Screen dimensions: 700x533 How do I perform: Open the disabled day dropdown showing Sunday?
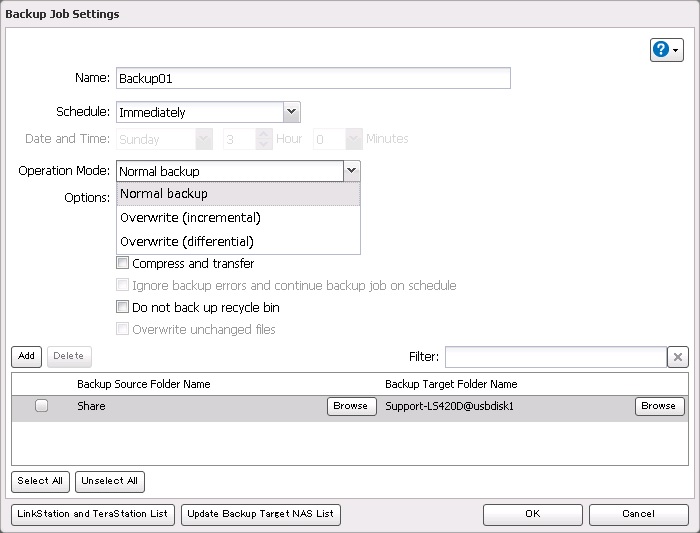204,139
